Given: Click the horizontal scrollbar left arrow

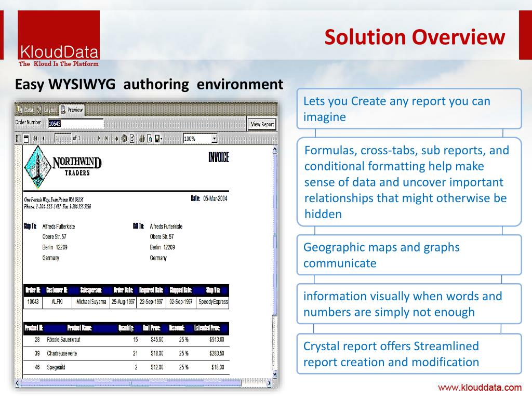Looking at the screenshot, I should point(17,383).
